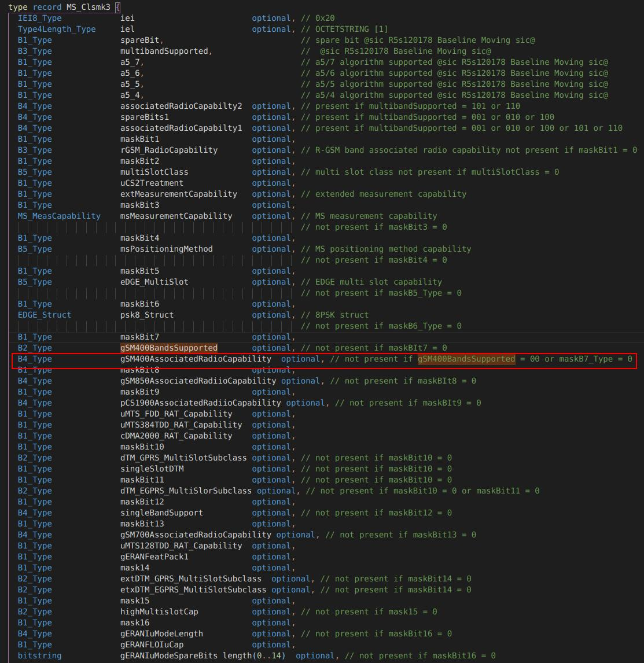Image resolution: width=644 pixels, height=663 pixels.
Task: Click the associatedRadioCapabilty1 field name
Action: tap(181, 128)
